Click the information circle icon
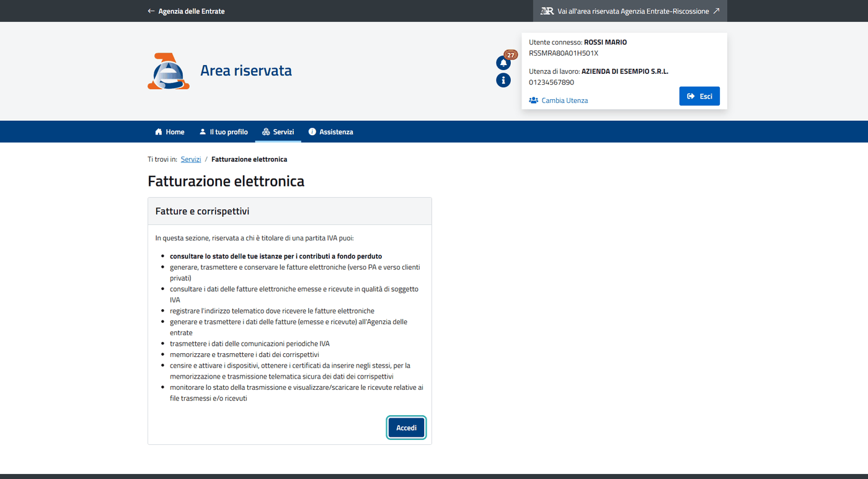The height and width of the screenshot is (479, 868). point(503,80)
